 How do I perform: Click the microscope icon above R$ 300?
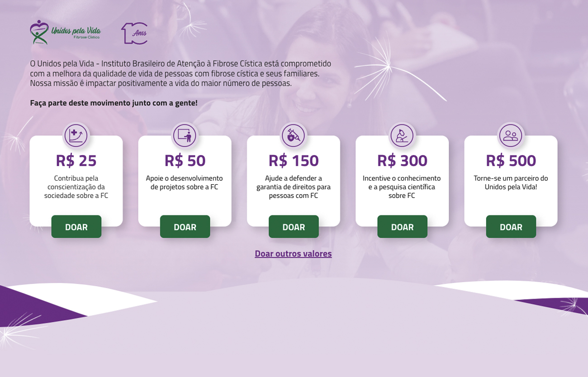(402, 135)
